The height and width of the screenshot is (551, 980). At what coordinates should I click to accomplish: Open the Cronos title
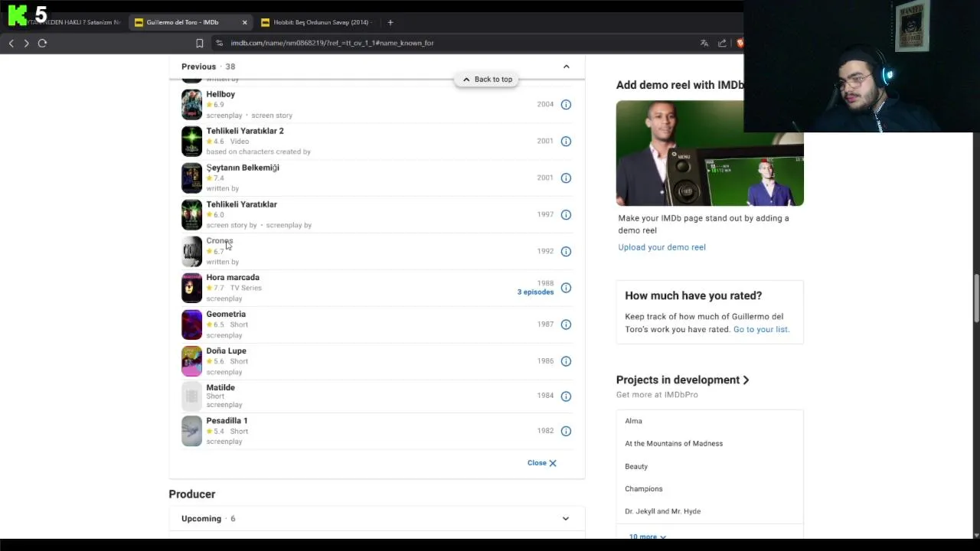click(219, 241)
